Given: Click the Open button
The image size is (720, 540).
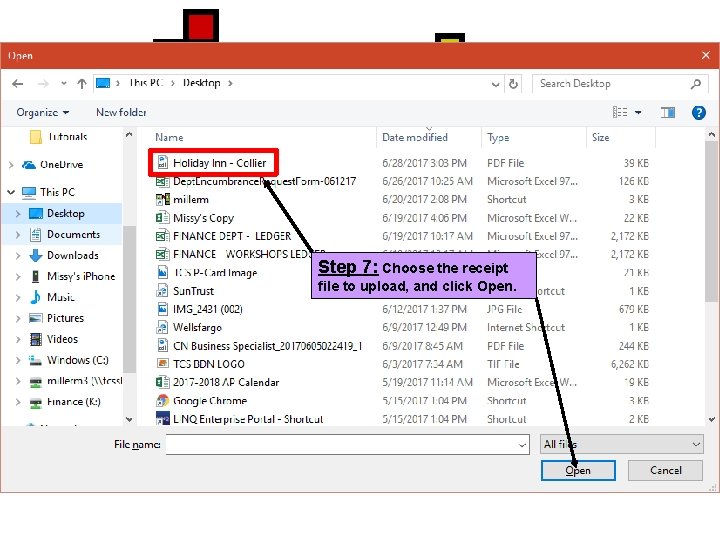Looking at the screenshot, I should 578,471.
